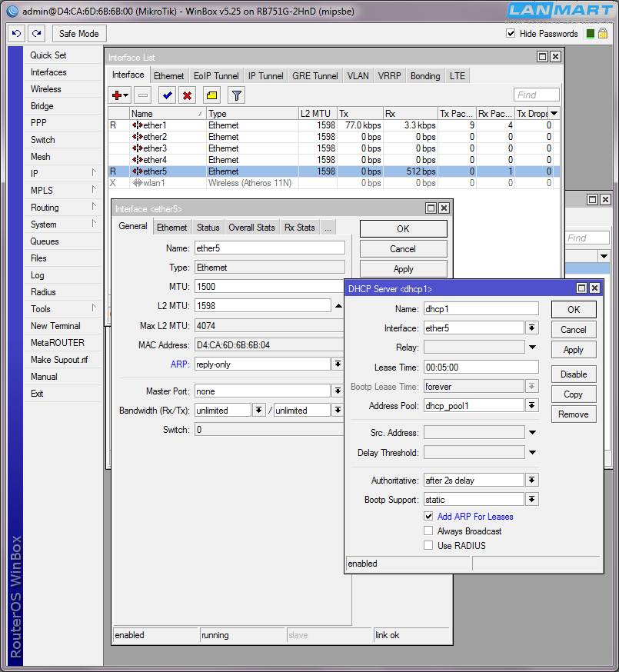Viewport: 619px width, 672px height.
Task: Click Apply in the DHCP Server dialog
Action: 574,350
